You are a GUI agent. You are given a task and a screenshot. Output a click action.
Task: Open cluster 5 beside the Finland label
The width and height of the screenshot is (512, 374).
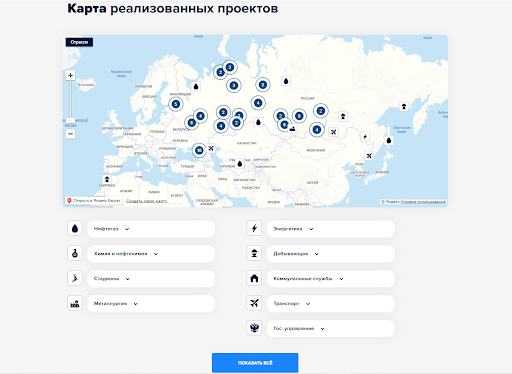pos(176,104)
